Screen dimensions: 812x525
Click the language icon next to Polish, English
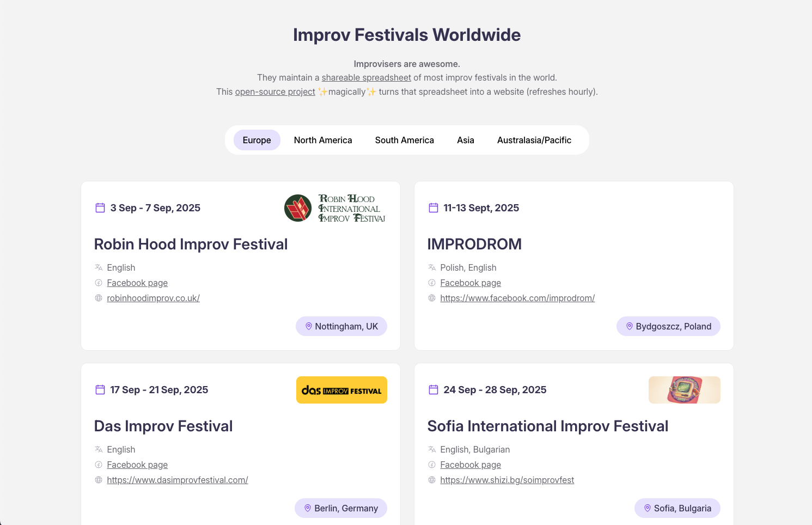(x=432, y=267)
